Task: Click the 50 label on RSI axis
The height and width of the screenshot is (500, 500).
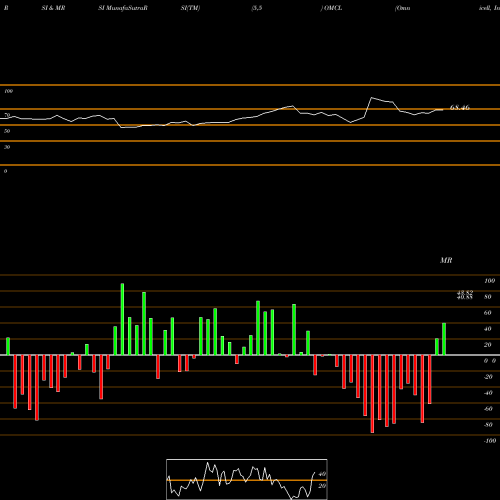Action: tap(7, 131)
